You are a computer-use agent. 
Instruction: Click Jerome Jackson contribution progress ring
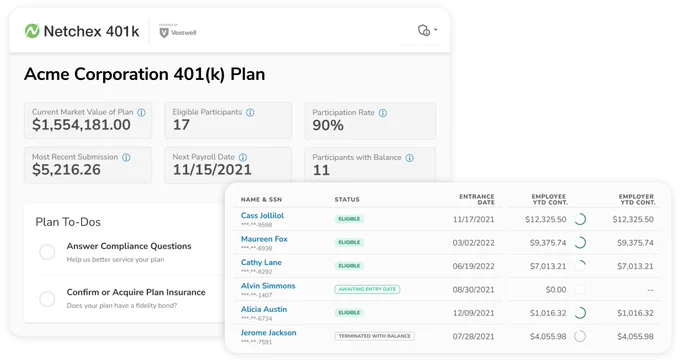[x=580, y=336]
